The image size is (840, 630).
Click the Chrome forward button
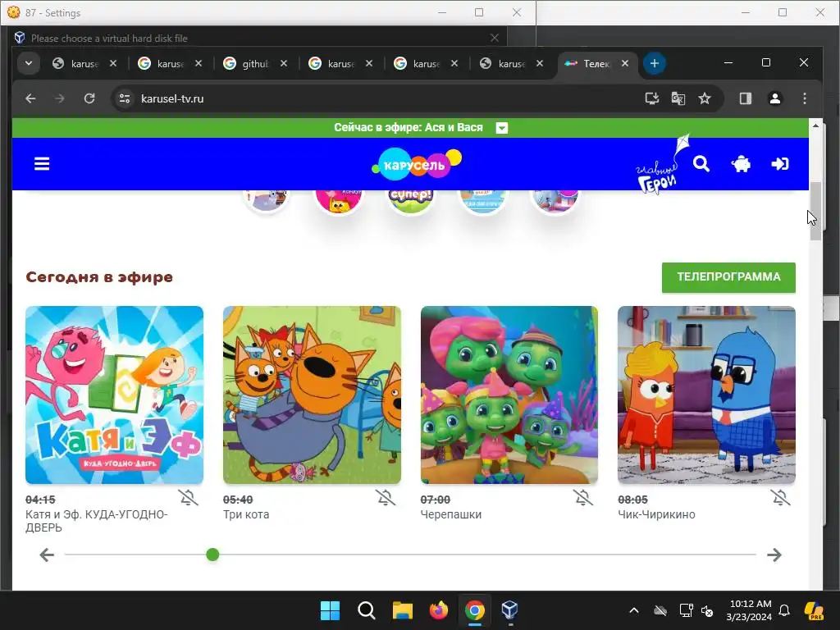pyautogui.click(x=59, y=98)
